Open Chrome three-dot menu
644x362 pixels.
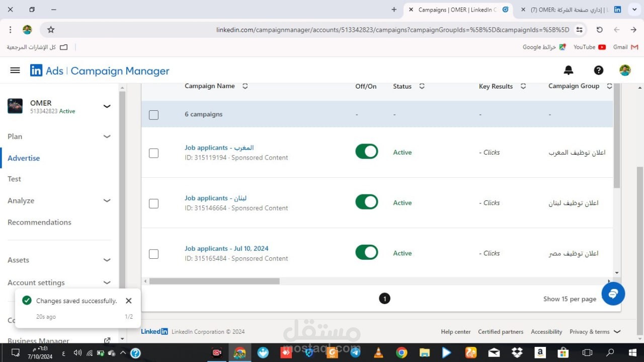11,30
